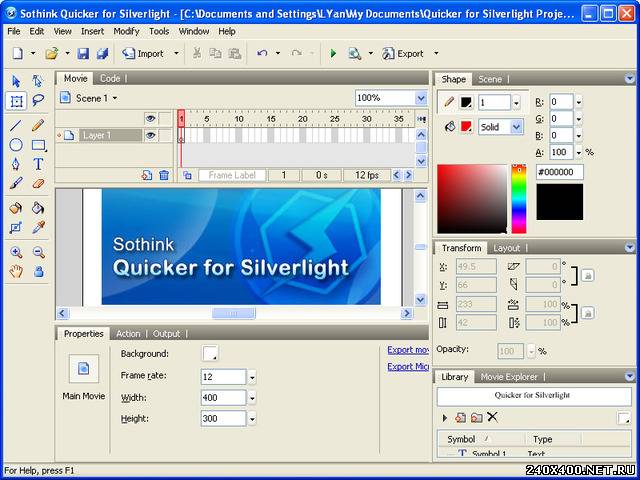Click the Export Microsoft link
Image resolution: width=640 pixels, height=480 pixels.
[408, 367]
